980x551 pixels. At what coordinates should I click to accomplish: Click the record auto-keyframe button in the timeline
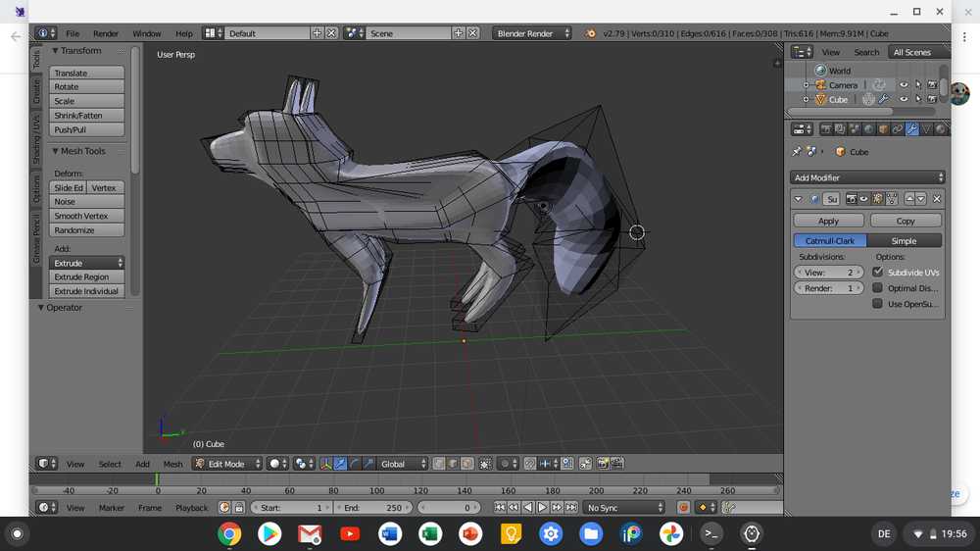click(683, 508)
